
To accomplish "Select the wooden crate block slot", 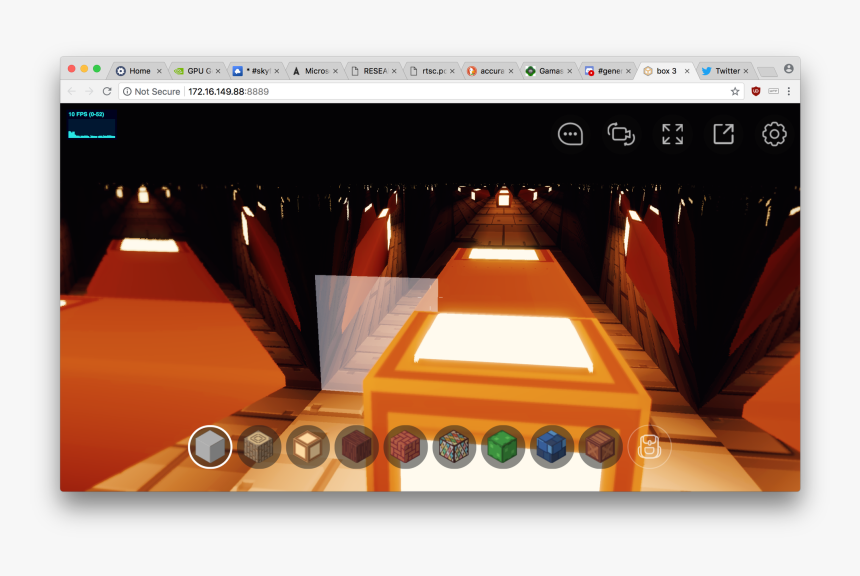I will [x=601, y=447].
